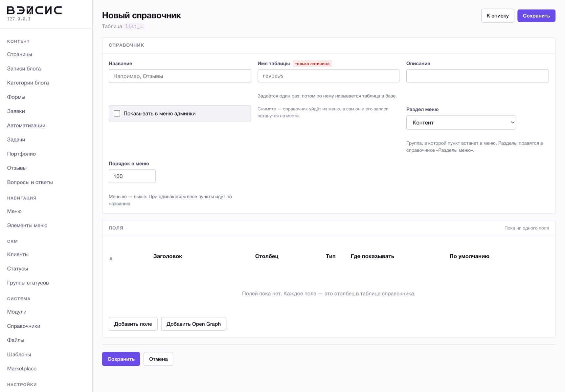Click the 'Где показывать' column header
This screenshot has height=392, width=565.
click(x=372, y=256)
